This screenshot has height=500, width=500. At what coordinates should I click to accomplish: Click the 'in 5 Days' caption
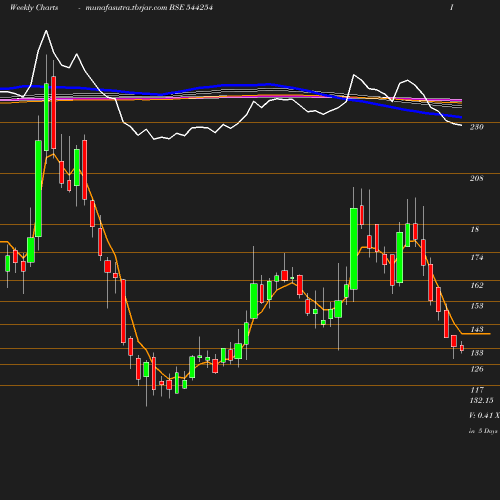tap(483, 431)
